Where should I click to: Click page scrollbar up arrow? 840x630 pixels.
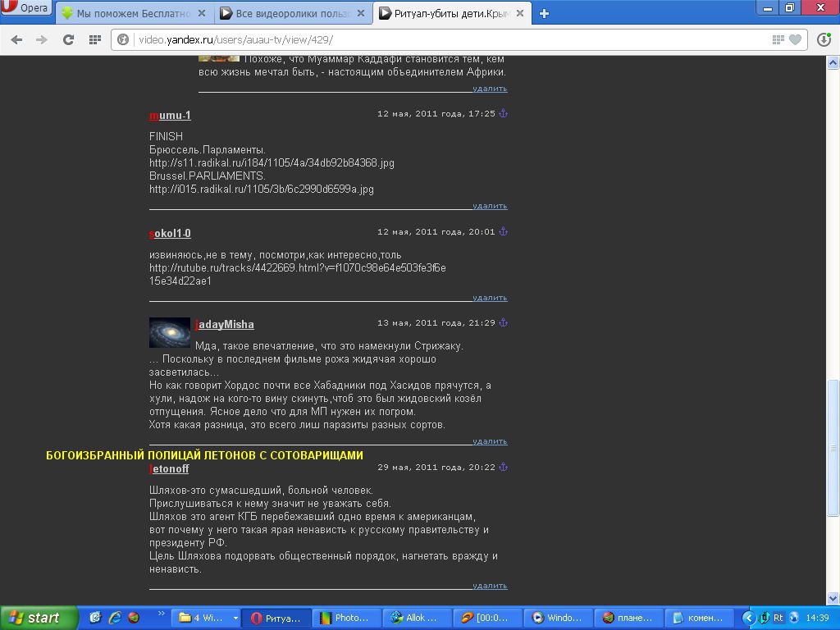(833, 62)
